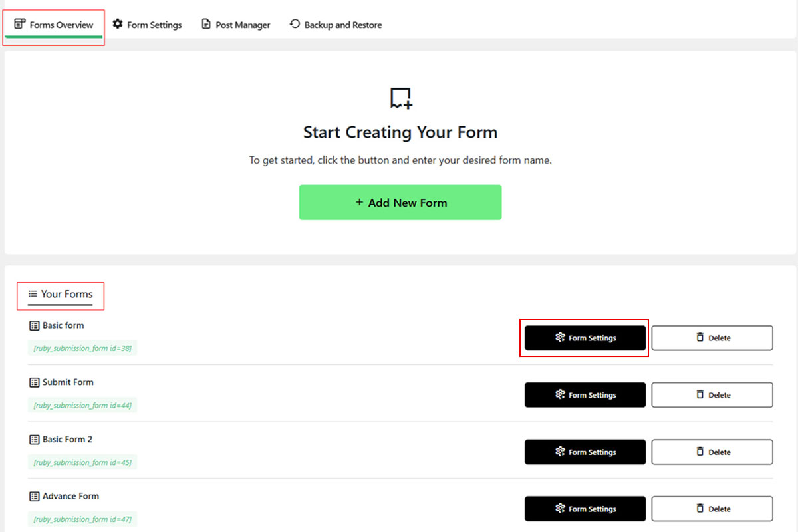The width and height of the screenshot is (798, 532).
Task: Click the Your Forms list icon
Action: coord(33,294)
